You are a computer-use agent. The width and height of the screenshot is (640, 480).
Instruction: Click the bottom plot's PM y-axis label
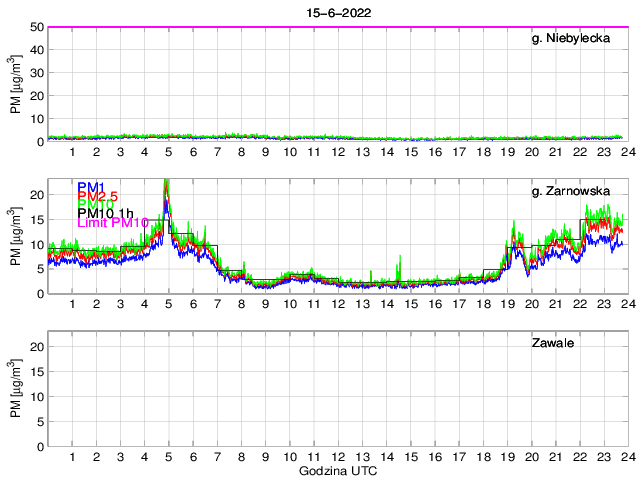click(15, 389)
